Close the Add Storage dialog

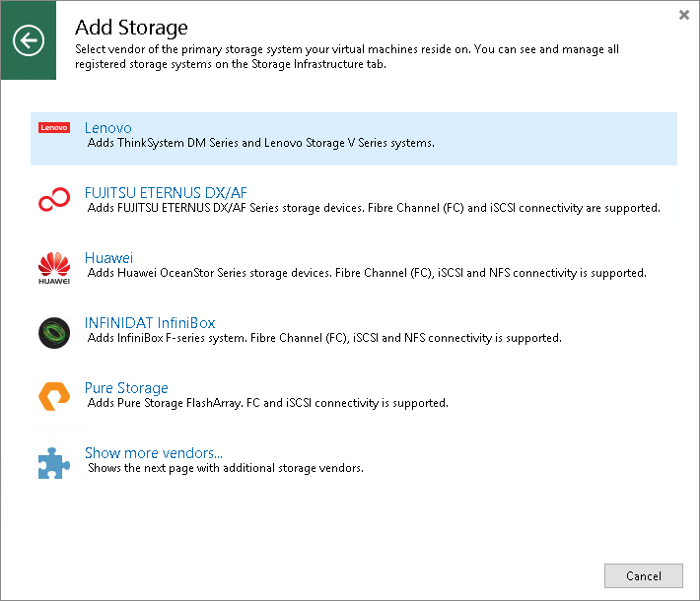(684, 15)
